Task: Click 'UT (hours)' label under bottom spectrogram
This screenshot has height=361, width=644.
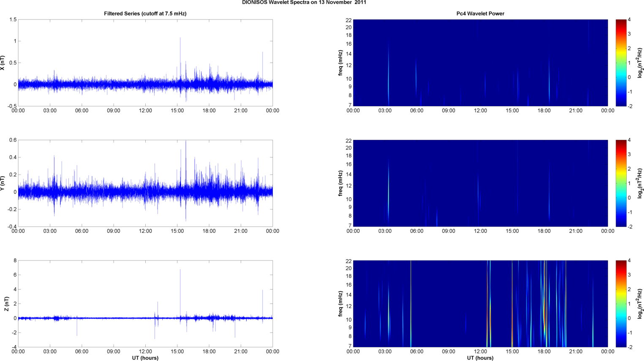Action: pyautogui.click(x=480, y=358)
